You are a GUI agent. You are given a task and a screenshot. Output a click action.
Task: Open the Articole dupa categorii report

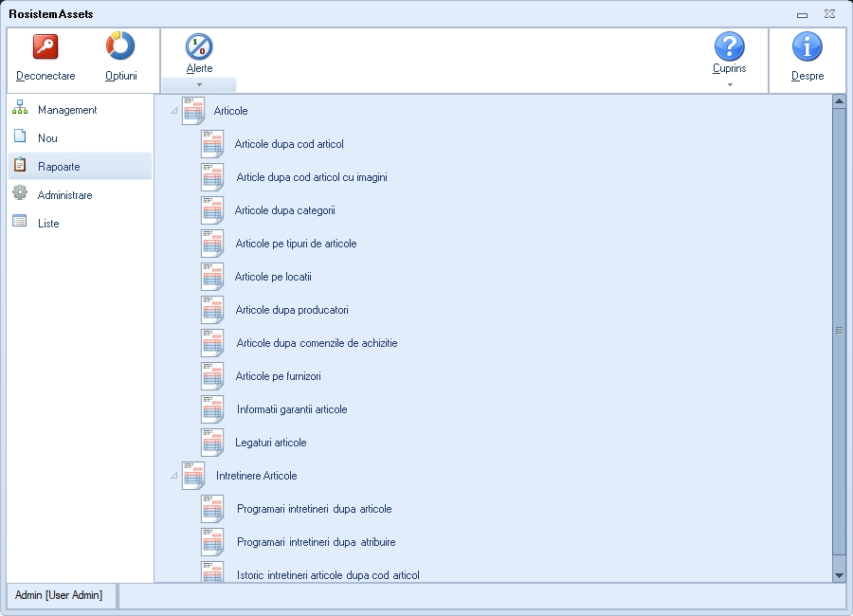click(x=284, y=210)
